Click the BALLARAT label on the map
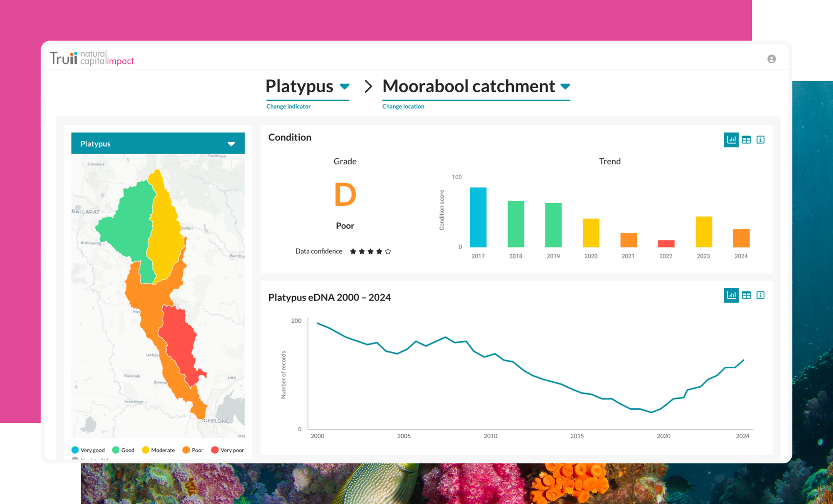Image resolution: width=833 pixels, height=504 pixels. 86,212
